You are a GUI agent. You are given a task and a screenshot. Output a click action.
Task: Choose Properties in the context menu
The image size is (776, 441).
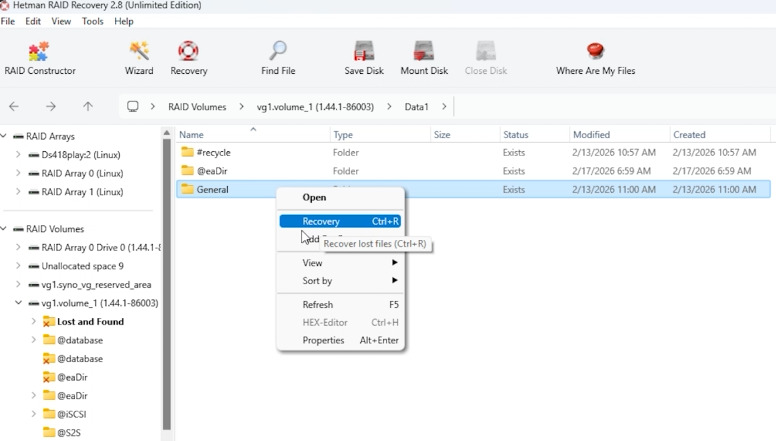point(340,340)
